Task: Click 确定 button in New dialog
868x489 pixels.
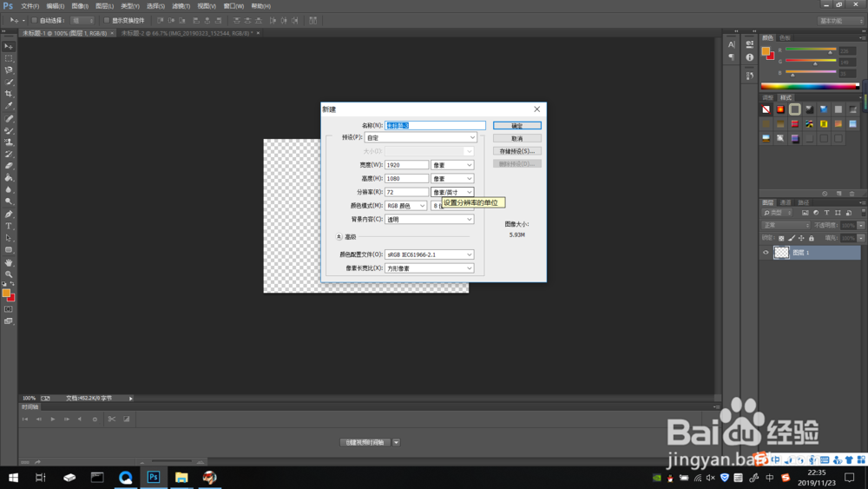Action: (517, 126)
